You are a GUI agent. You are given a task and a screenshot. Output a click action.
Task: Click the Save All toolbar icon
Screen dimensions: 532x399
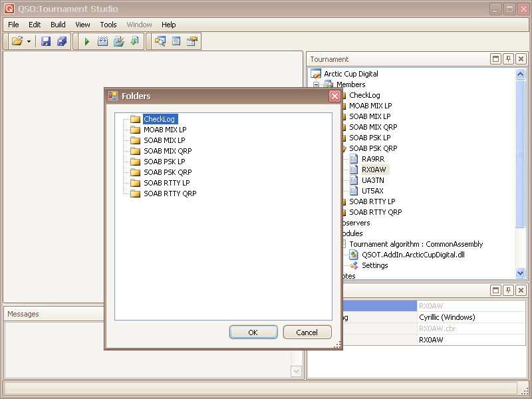tap(62, 41)
